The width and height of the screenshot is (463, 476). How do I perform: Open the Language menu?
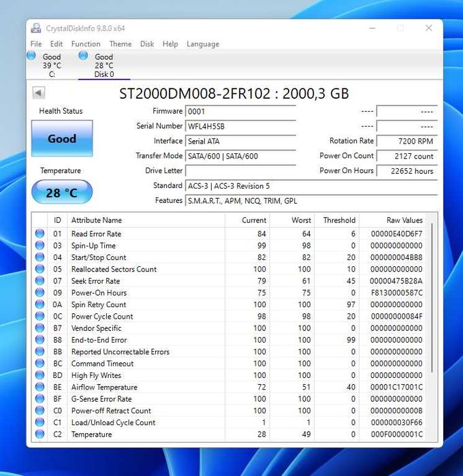(203, 44)
